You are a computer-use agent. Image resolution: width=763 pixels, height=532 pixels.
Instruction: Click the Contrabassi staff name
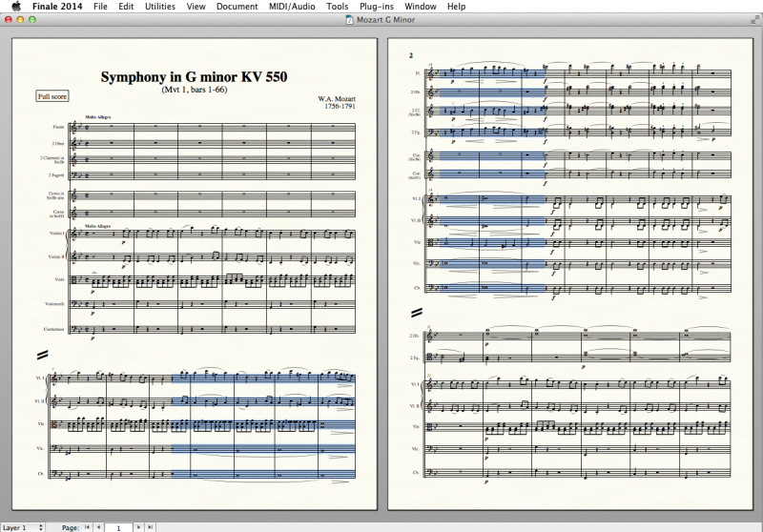pyautogui.click(x=54, y=329)
